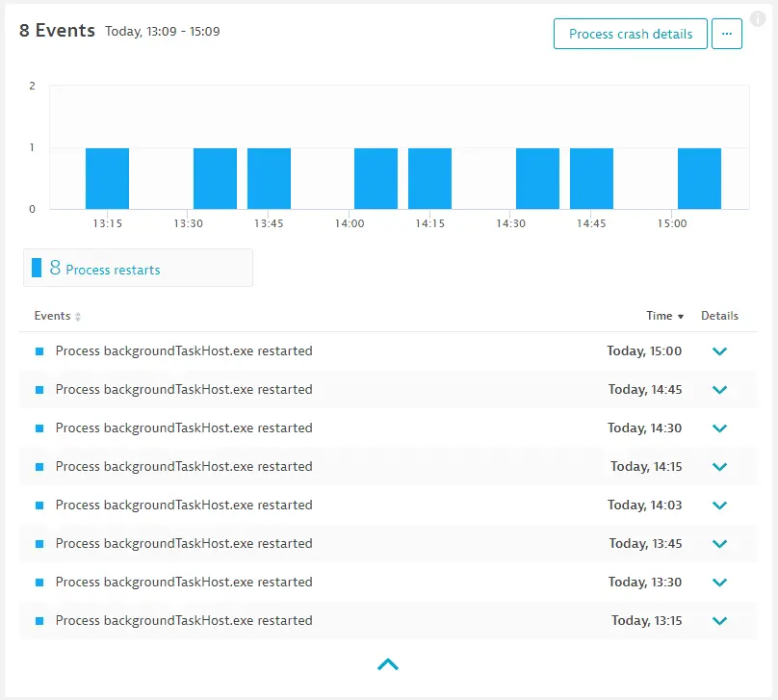Click the restarted event text at Today, 14:15
Viewport: 778px width, 700px height.
184,467
